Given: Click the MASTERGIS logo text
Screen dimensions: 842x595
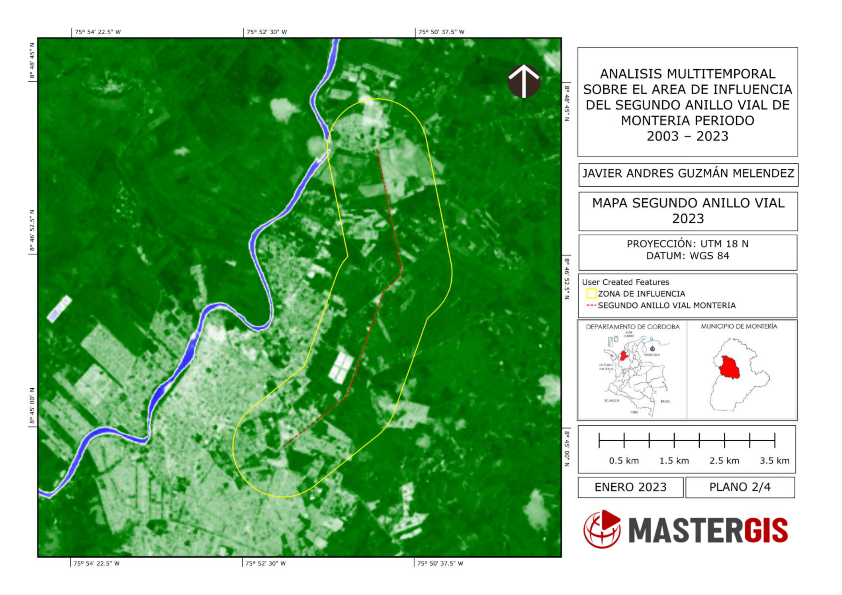Looking at the screenshot, I should pos(708,529).
